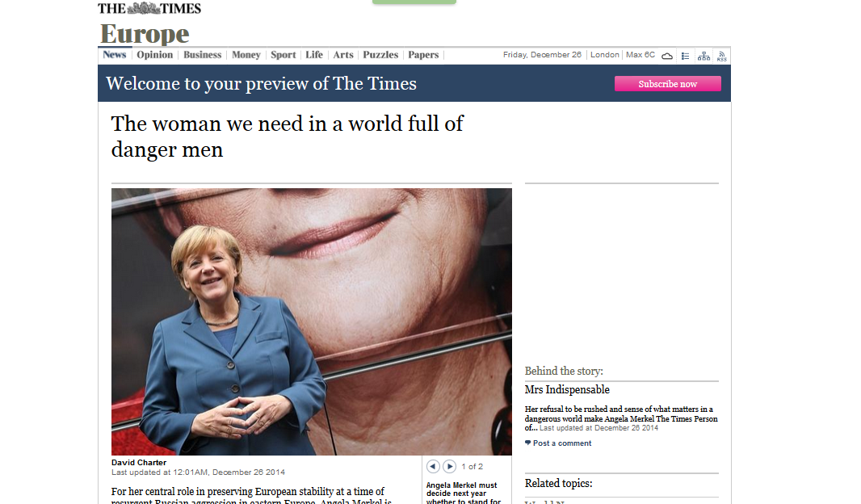Click the RSS feed icon
The image size is (861, 504).
721,56
